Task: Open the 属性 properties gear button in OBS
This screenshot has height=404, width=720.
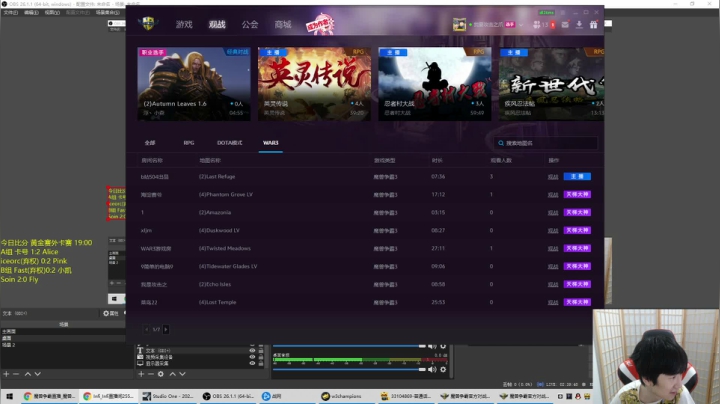Action: [111, 314]
